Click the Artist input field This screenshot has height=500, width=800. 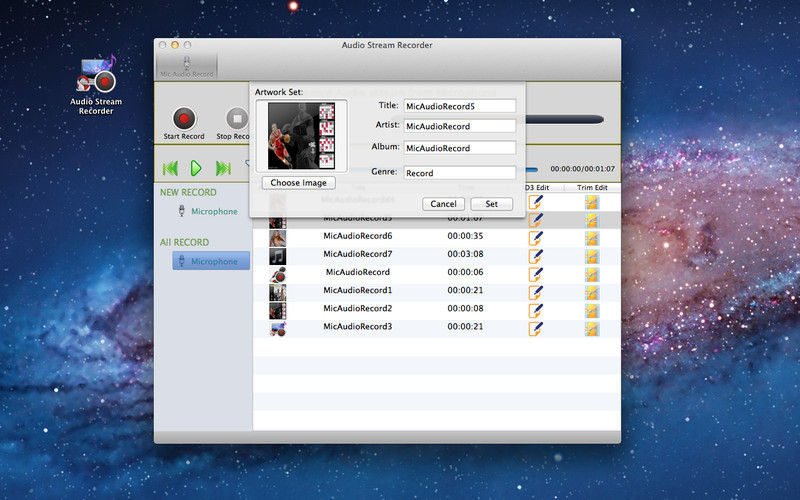point(460,126)
